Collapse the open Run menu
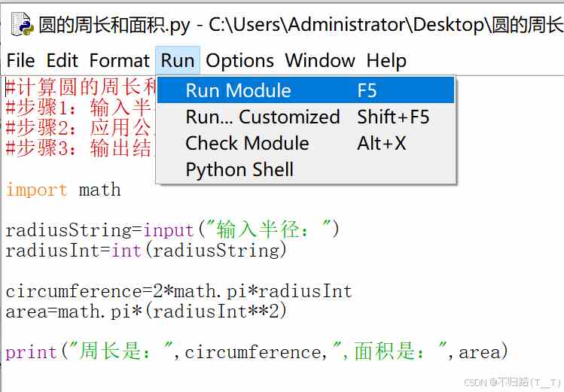The image size is (564, 392). coord(178,60)
